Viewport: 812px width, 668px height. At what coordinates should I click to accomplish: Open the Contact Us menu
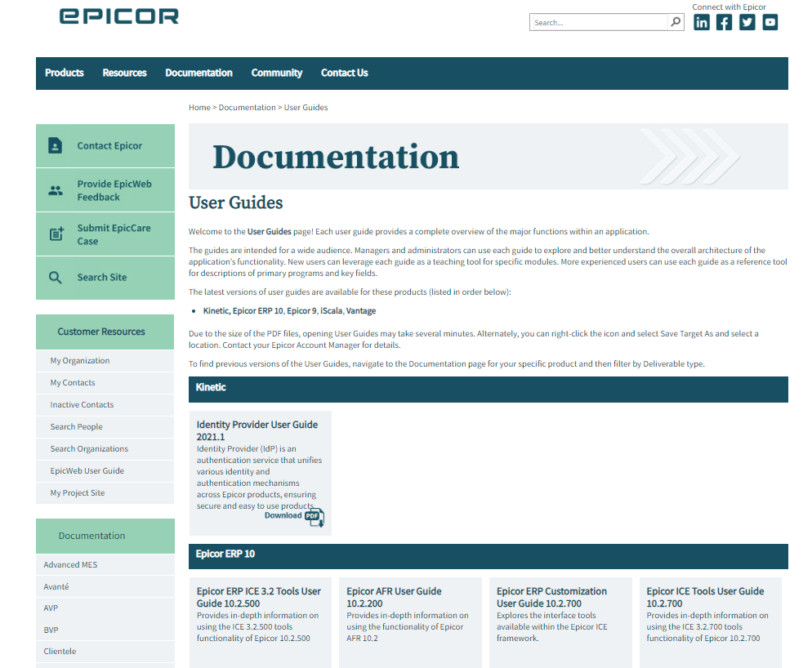pos(345,73)
